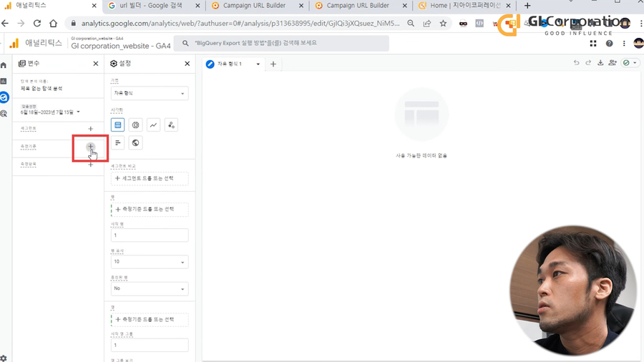
Task: Open the Advertising icon in the sidebar
Action: coord(4,114)
